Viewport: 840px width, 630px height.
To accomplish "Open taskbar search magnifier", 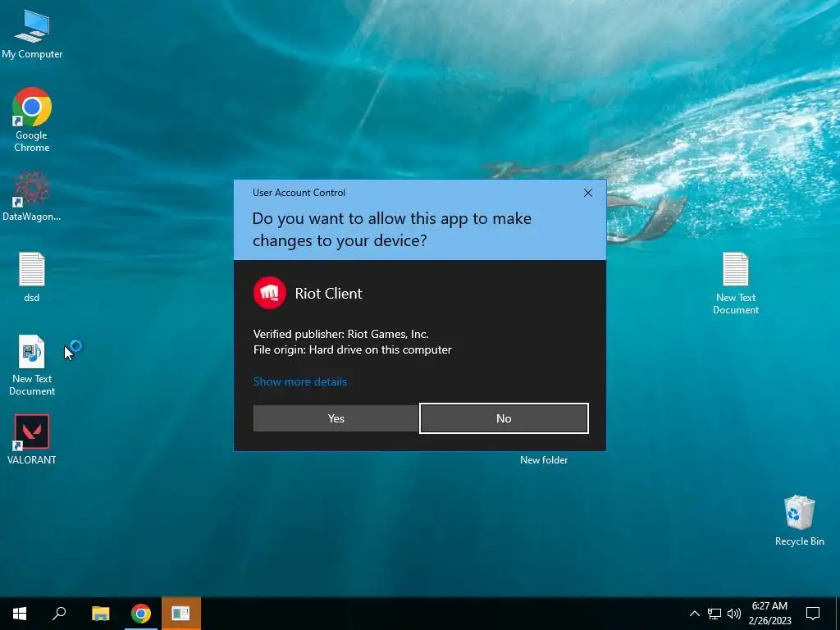I will click(x=59, y=614).
